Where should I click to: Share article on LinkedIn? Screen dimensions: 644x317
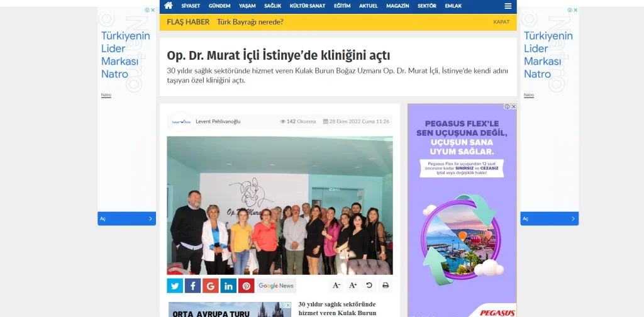pos(228,286)
